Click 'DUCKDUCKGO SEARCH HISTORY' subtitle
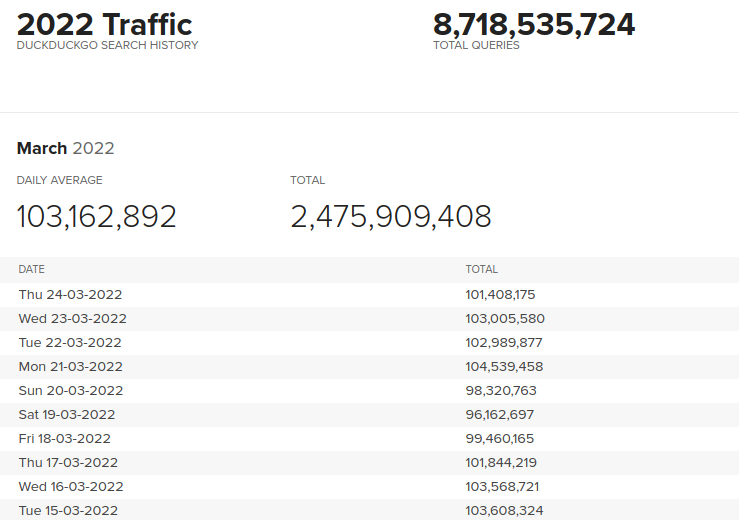745x520 pixels. pyautogui.click(x=107, y=45)
